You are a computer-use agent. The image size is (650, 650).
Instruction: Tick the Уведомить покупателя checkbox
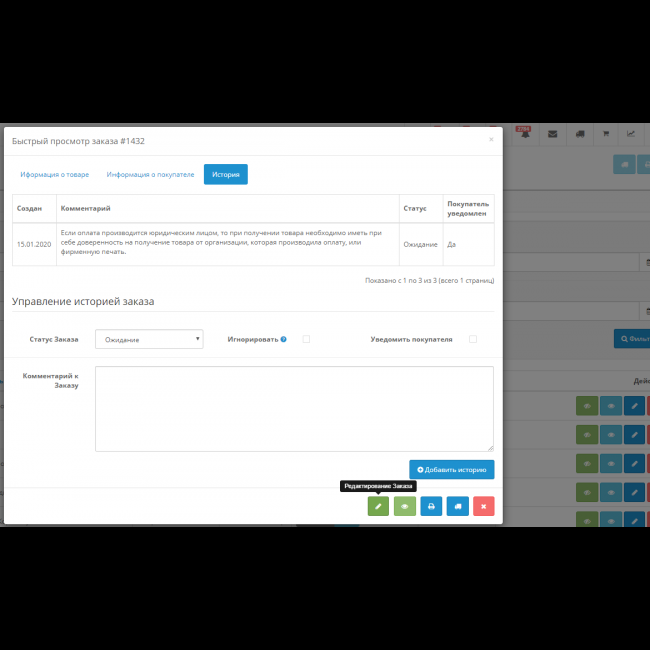(x=472, y=339)
